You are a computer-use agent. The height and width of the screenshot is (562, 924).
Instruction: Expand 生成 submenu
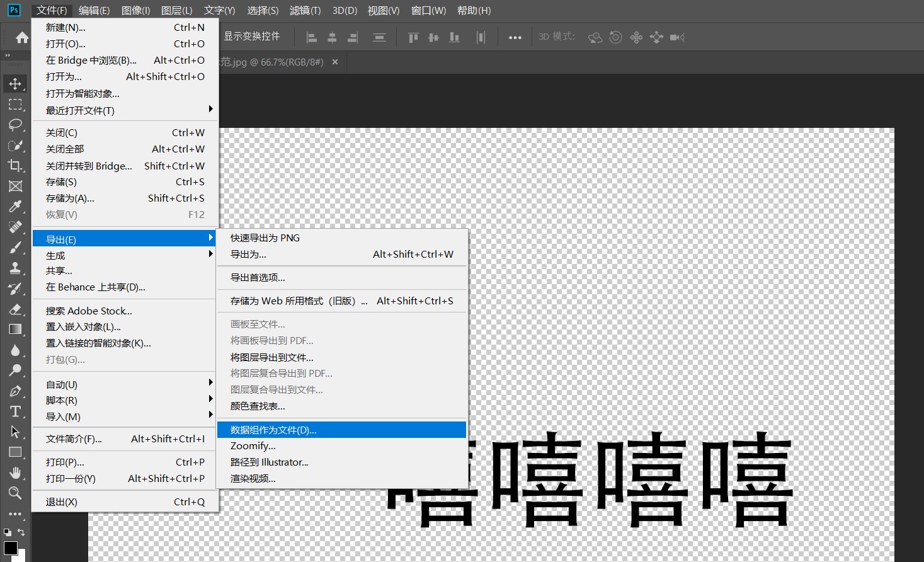[125, 255]
